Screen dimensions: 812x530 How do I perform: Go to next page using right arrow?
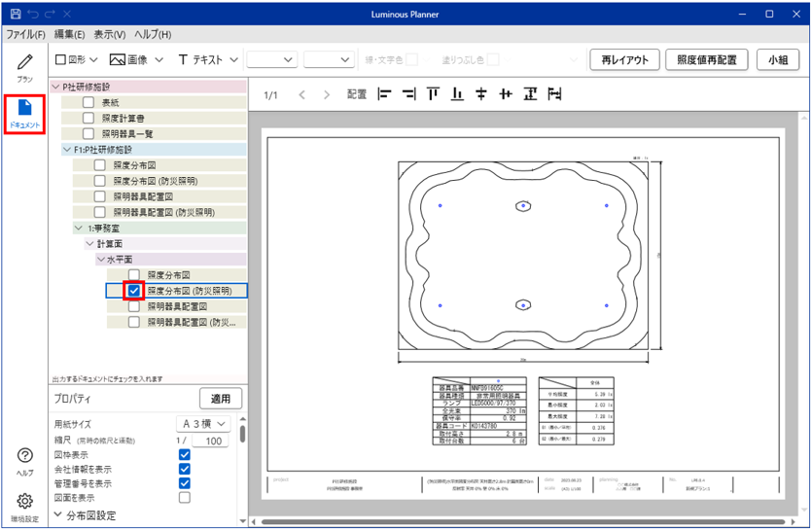tap(327, 95)
